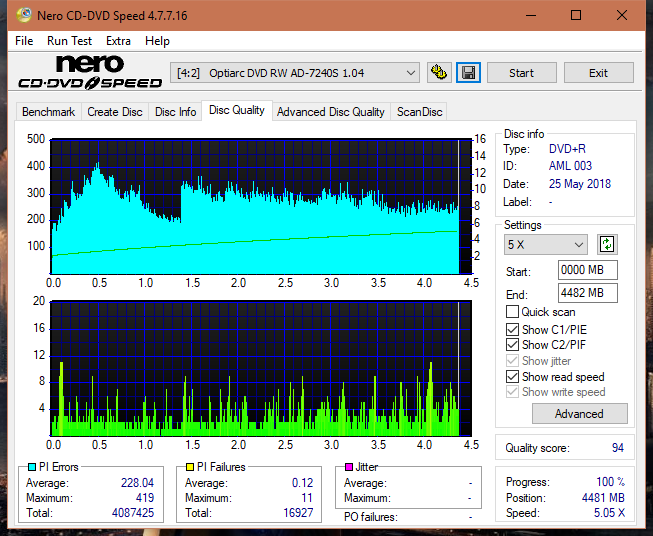Viewport: 653px width, 536px height.
Task: Click the Exit button
Action: pos(598,73)
